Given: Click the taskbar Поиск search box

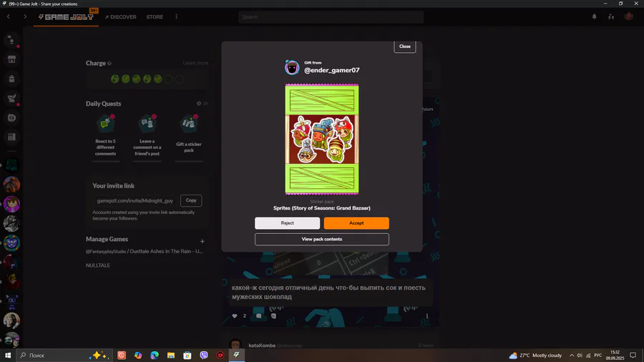Looking at the screenshot, I should tap(63, 356).
